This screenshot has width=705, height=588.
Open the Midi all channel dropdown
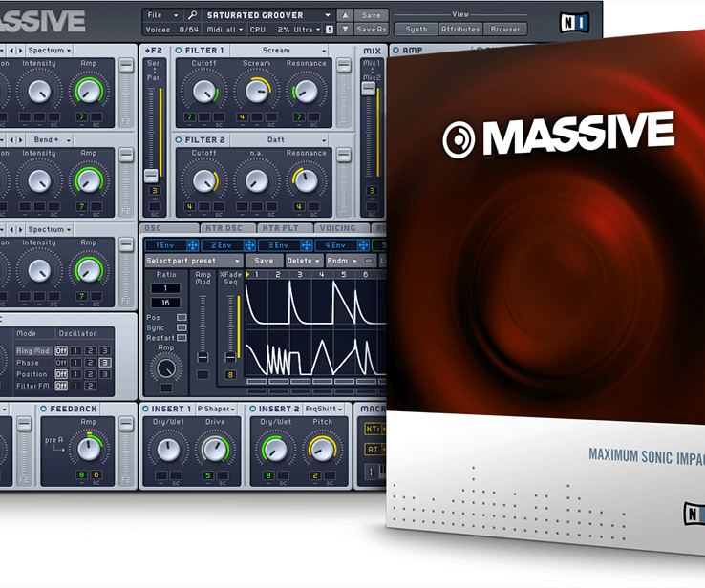[224, 30]
